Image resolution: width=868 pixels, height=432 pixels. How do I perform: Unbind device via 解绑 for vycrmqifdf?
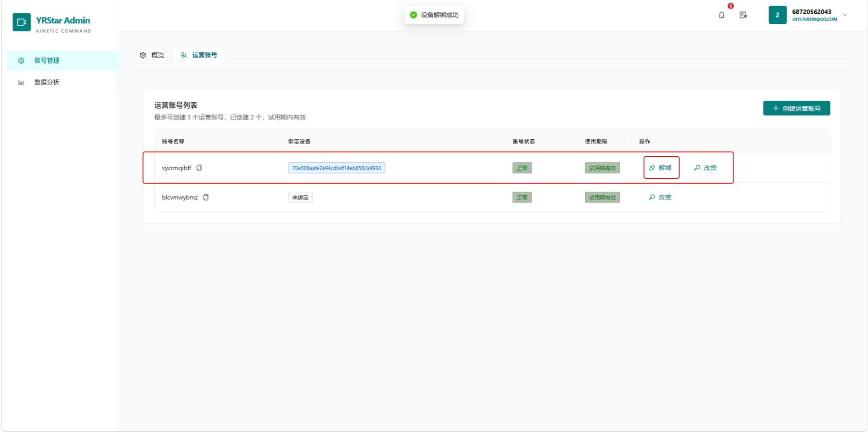661,168
